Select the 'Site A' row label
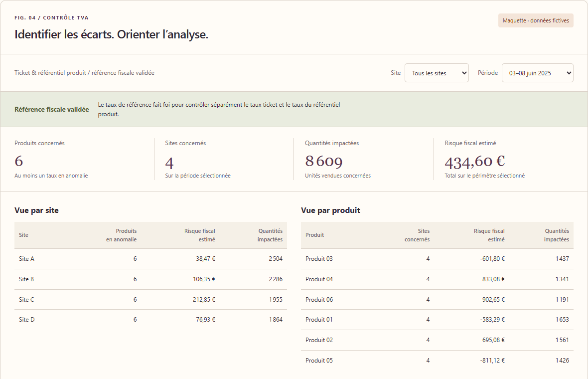 [26, 258]
